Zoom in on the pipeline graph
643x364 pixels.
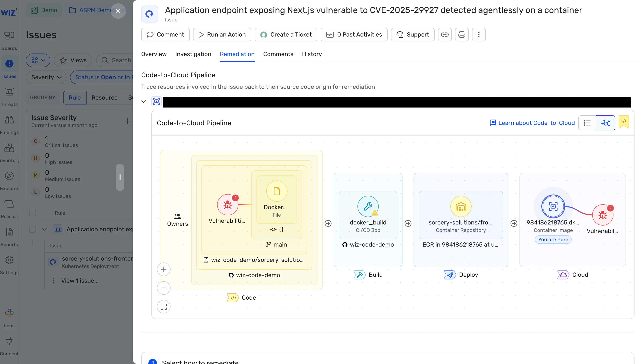click(x=164, y=269)
